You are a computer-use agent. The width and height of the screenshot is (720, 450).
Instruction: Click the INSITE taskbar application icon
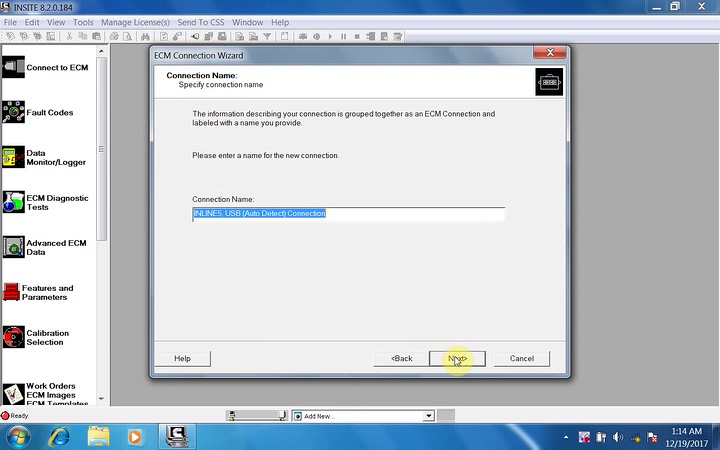(177, 437)
